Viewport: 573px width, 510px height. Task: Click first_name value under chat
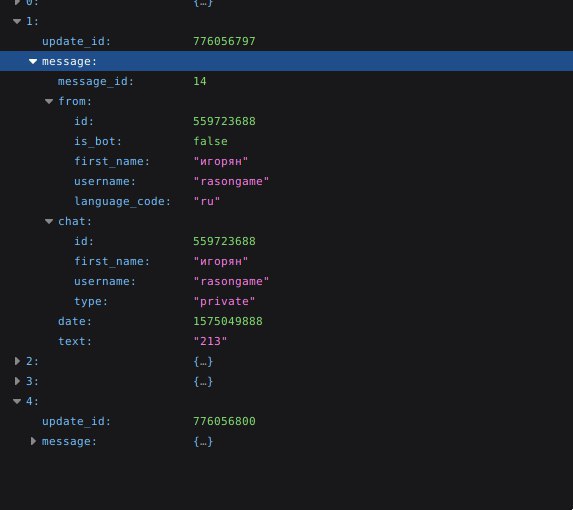(221, 262)
